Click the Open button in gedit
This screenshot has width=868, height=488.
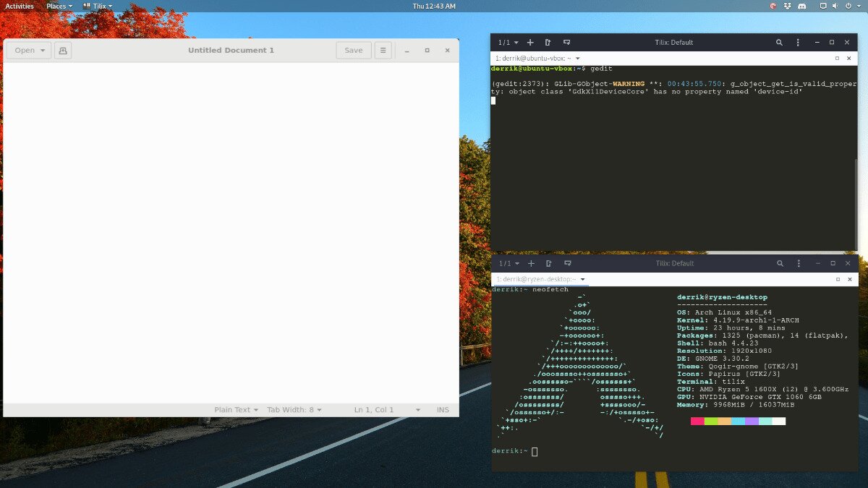click(x=29, y=51)
